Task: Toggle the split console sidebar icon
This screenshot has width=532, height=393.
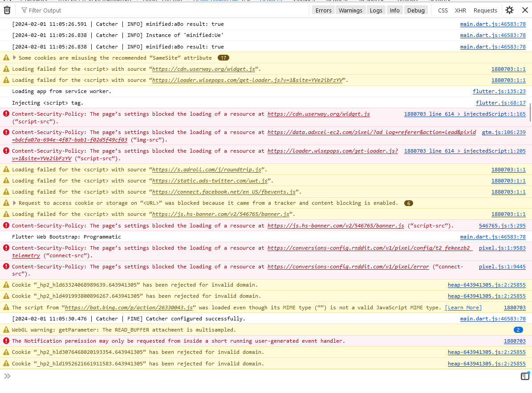Action: 525,377
